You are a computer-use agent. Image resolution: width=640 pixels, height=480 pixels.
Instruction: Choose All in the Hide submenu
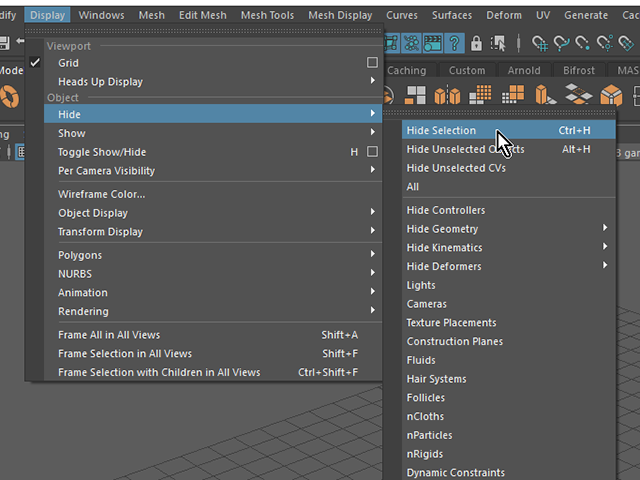[509, 187]
